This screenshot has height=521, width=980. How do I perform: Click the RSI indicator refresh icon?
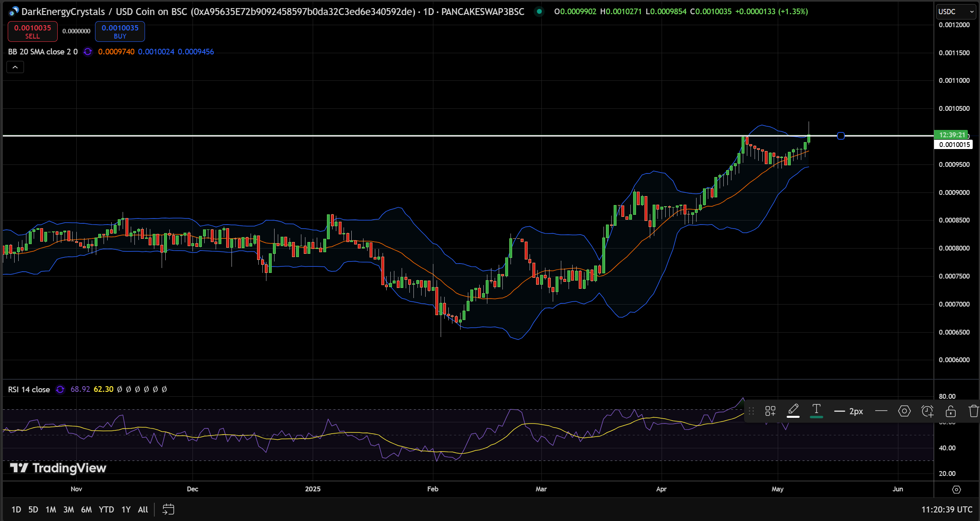click(x=60, y=389)
